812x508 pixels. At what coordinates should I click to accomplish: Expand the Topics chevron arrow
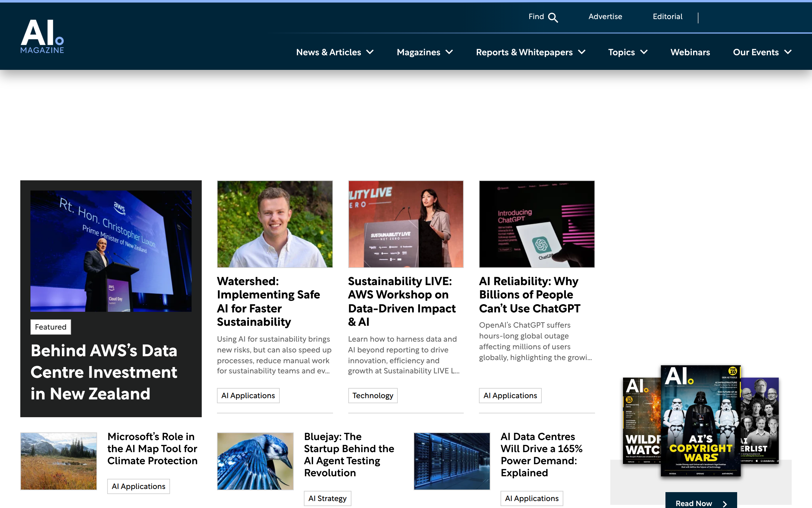click(644, 52)
